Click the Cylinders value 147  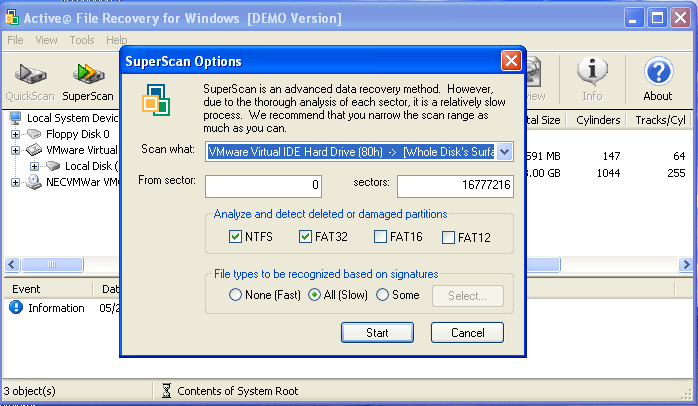611,156
